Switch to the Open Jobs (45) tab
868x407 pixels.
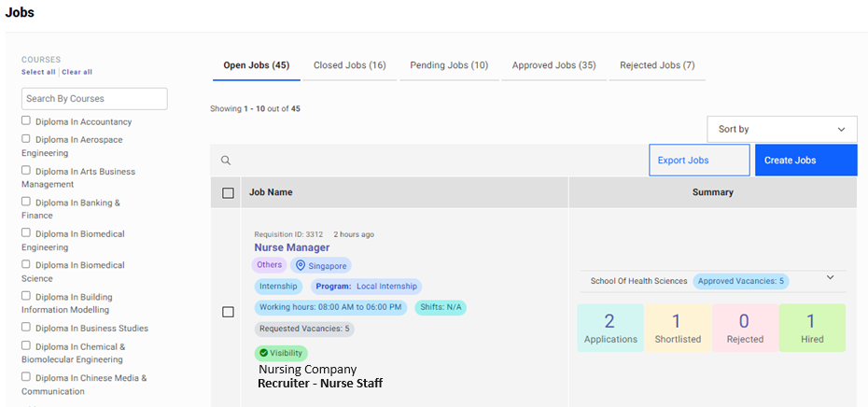pos(257,65)
